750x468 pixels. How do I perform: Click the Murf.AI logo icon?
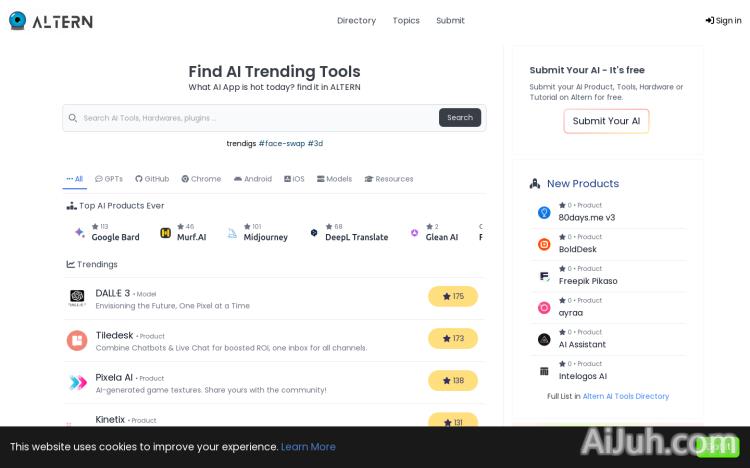pos(166,233)
